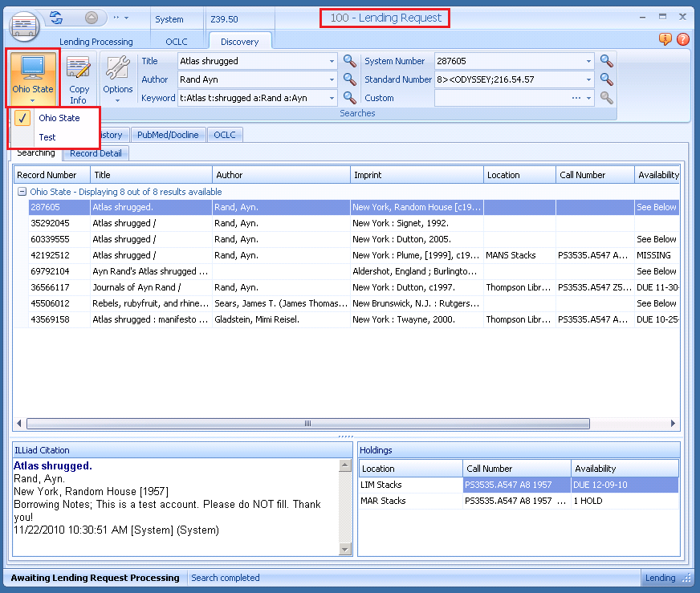The image size is (700, 593).
Task: Open the Record Detail tab
Action: tap(95, 153)
